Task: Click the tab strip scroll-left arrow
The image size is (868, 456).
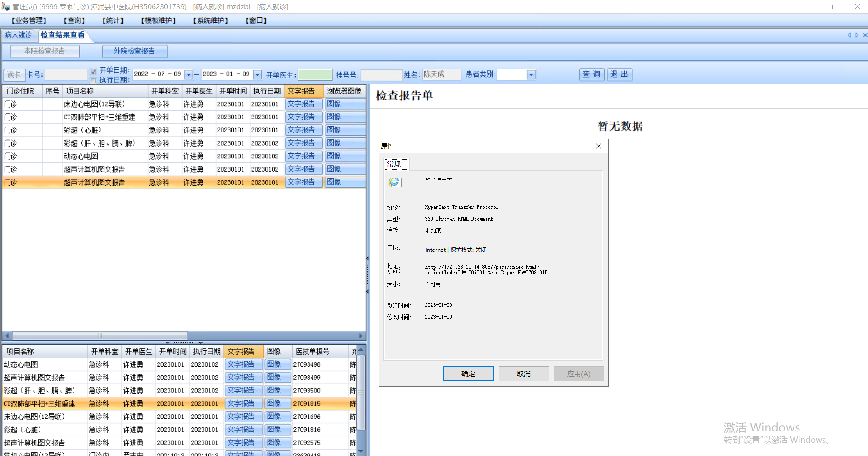Action: pyautogui.click(x=849, y=35)
